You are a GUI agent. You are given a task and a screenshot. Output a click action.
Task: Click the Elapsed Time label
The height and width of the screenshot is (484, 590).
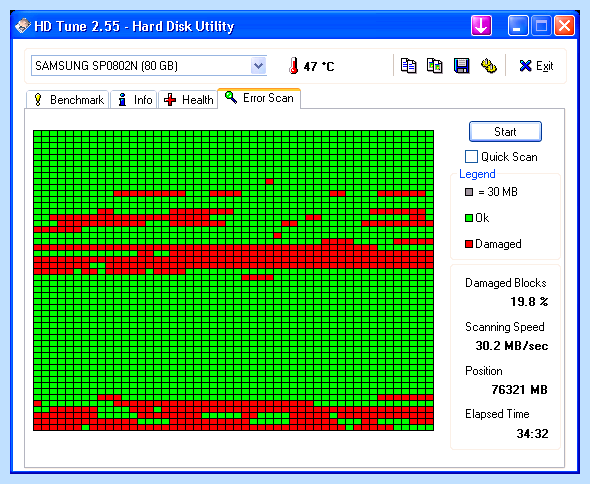coord(497,414)
